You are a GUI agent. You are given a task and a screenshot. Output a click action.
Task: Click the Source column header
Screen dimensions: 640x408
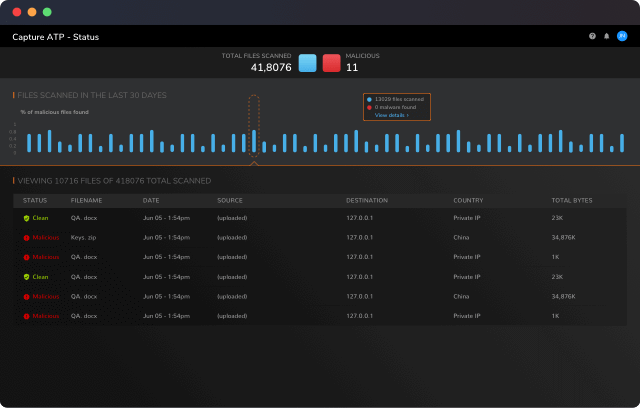(229, 200)
